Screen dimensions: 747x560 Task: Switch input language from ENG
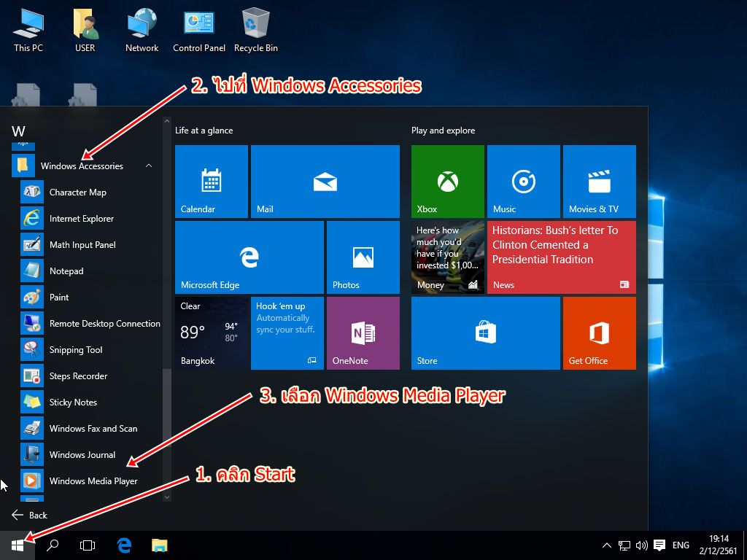[681, 545]
